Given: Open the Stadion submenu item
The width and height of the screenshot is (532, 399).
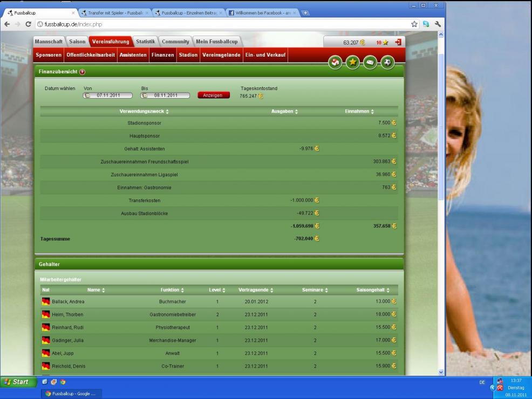Looking at the screenshot, I should tap(188, 55).
